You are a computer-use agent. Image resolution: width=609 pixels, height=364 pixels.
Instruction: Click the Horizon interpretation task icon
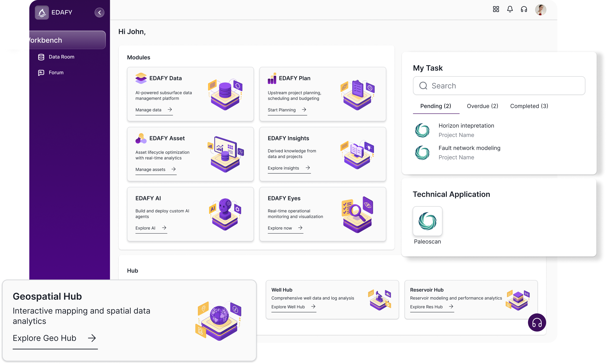pyautogui.click(x=422, y=130)
